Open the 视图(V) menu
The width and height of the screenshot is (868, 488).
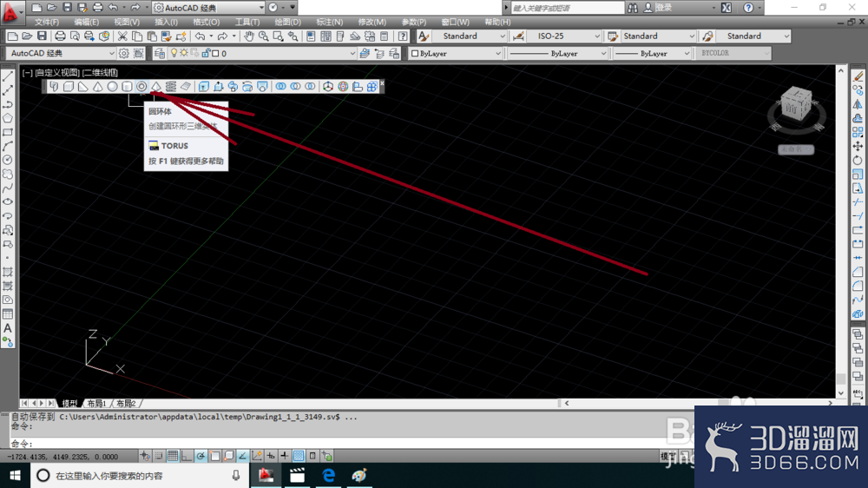point(127,23)
